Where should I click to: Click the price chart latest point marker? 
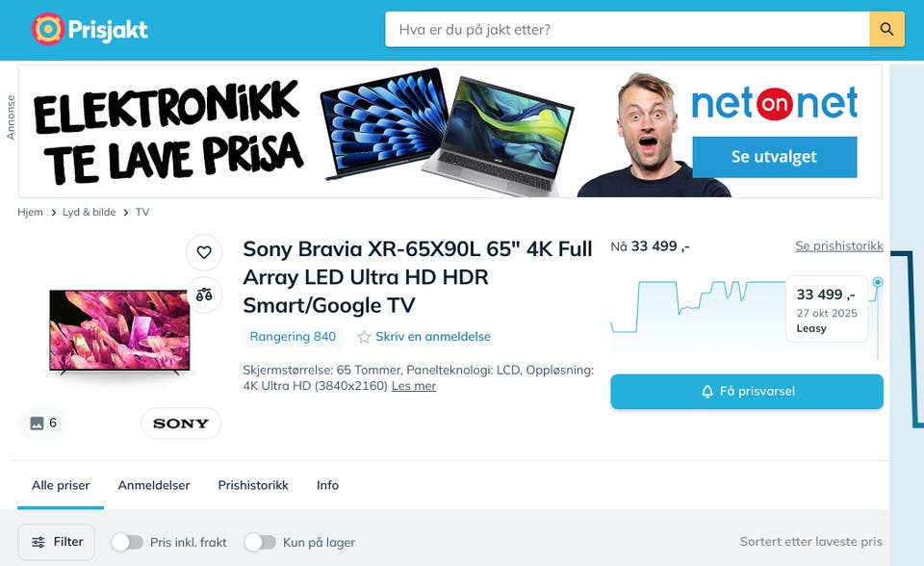pos(878,282)
